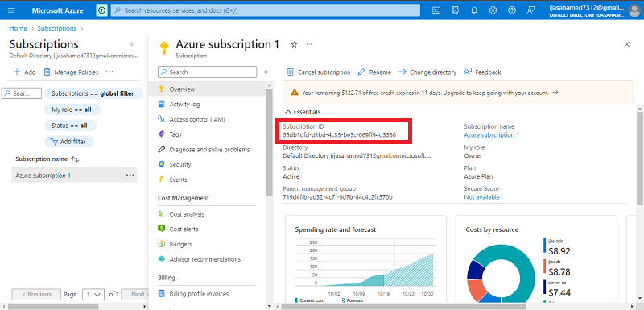Collapse the resource menu sidebar

click(x=266, y=72)
